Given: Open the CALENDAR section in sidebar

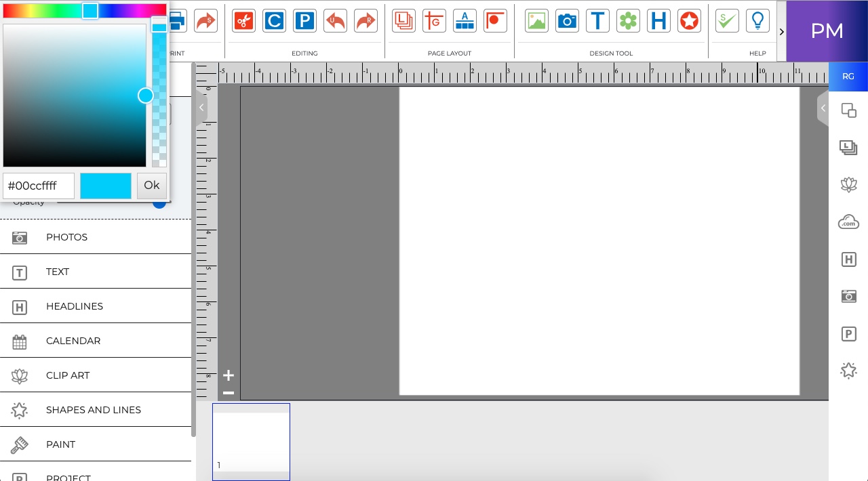Looking at the screenshot, I should (x=73, y=341).
